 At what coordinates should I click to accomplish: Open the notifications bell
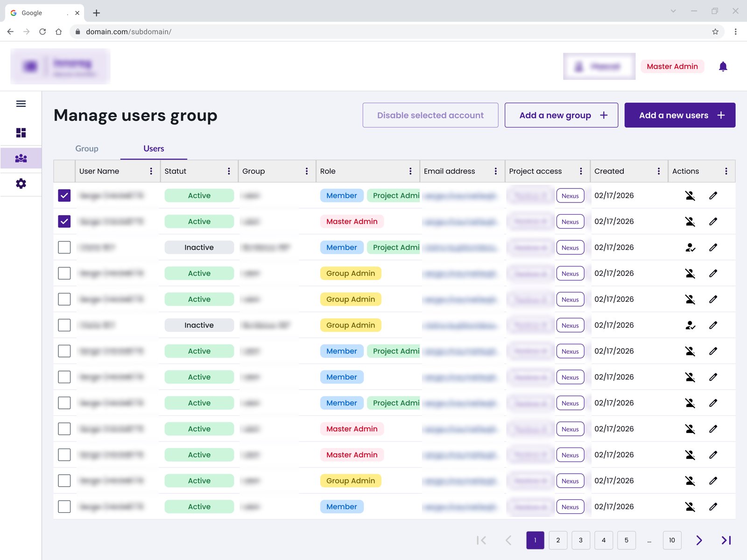[723, 67]
